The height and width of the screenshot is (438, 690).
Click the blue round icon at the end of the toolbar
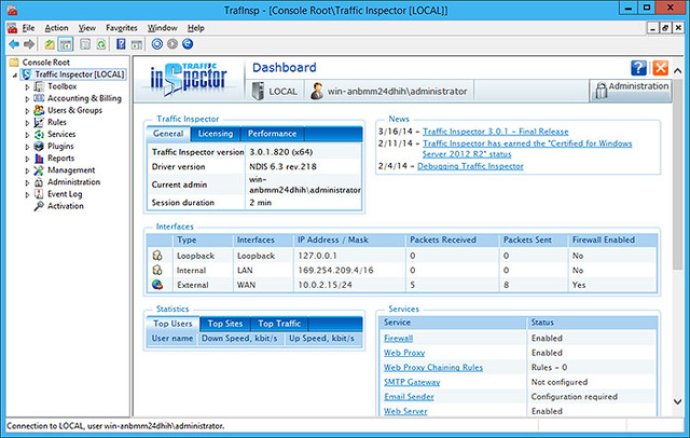187,44
